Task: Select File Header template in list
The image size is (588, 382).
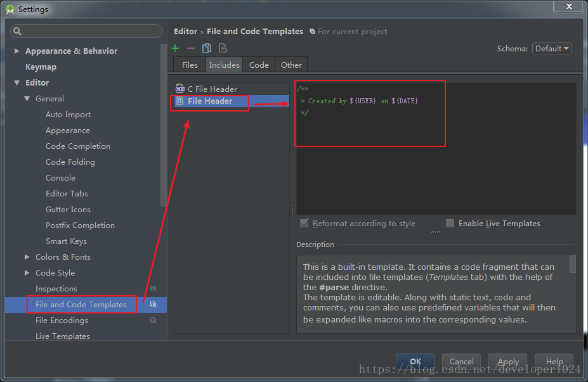Action: coord(232,101)
